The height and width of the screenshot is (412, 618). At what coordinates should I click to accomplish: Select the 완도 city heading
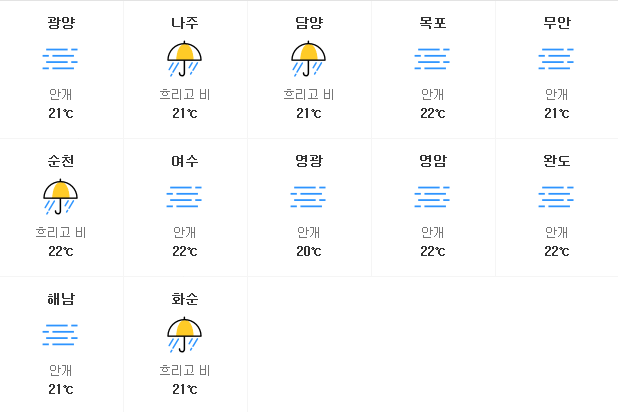557,160
